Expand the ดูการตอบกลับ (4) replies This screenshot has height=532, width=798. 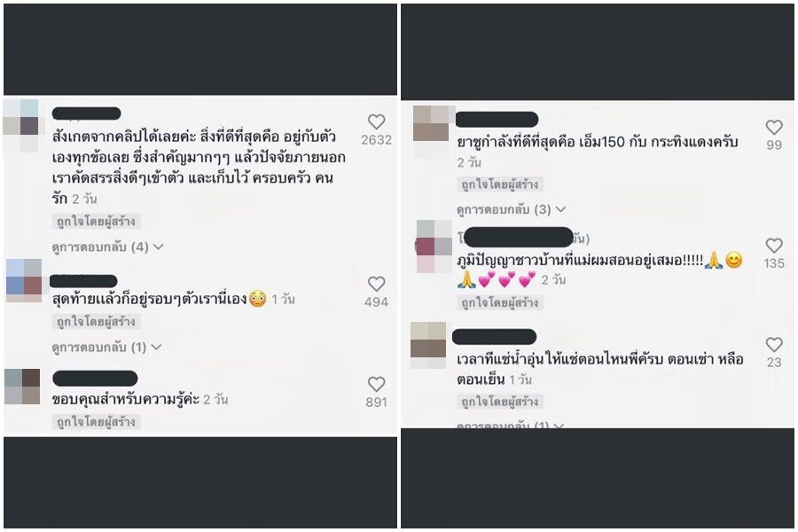pos(107,246)
